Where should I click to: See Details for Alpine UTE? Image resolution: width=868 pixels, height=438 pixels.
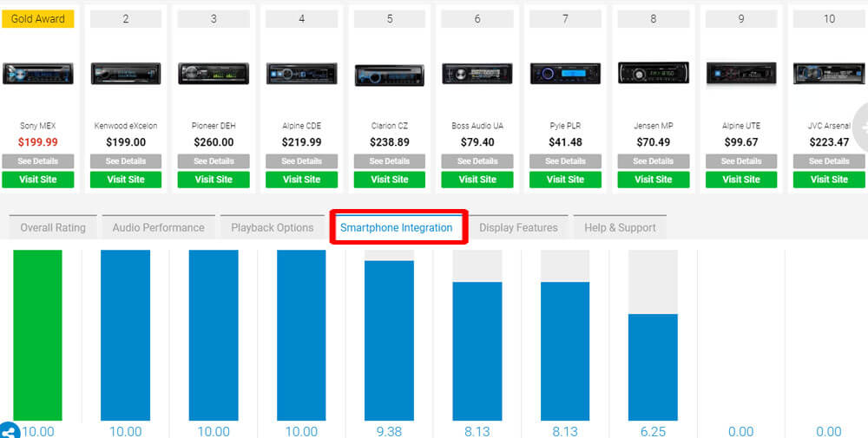(741, 161)
